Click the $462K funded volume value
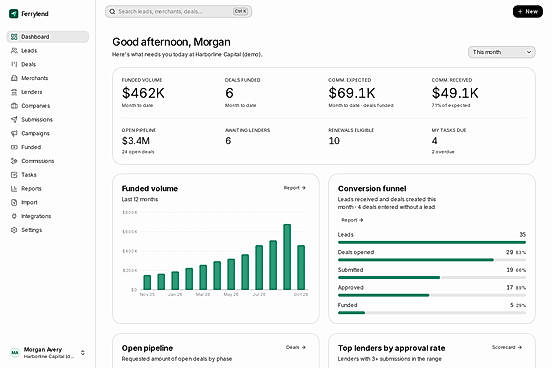Image resolution: width=552 pixels, height=368 pixels. coord(143,93)
